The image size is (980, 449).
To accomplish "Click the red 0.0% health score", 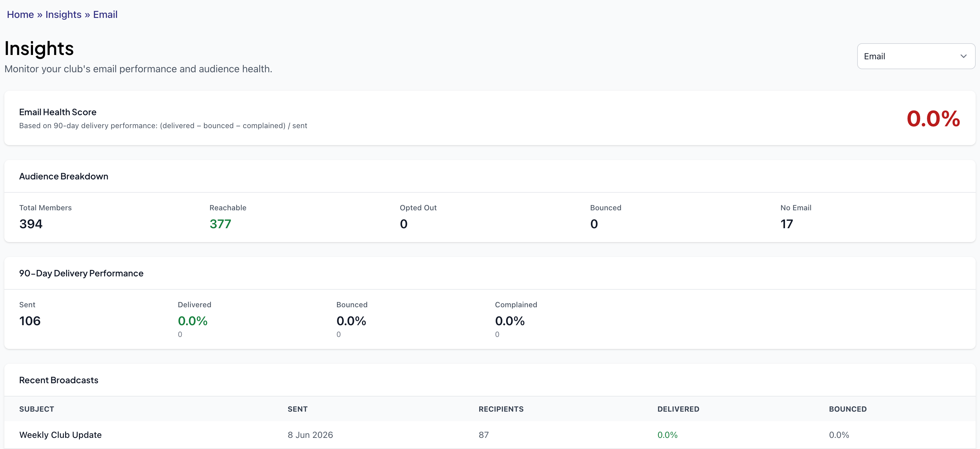I will tap(933, 119).
